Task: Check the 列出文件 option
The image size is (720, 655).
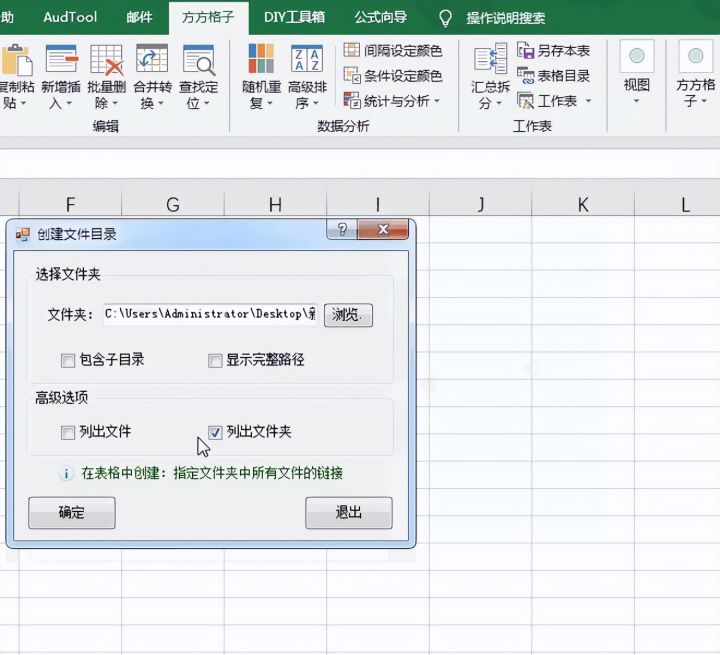Action: 68,432
